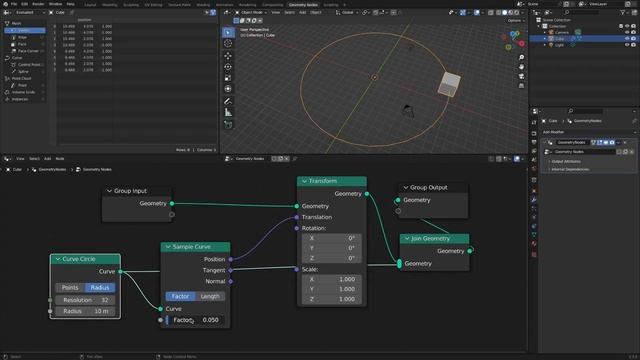Select the Transform tool in the viewport toolbar
The height and width of the screenshot is (360, 640).
point(228,89)
